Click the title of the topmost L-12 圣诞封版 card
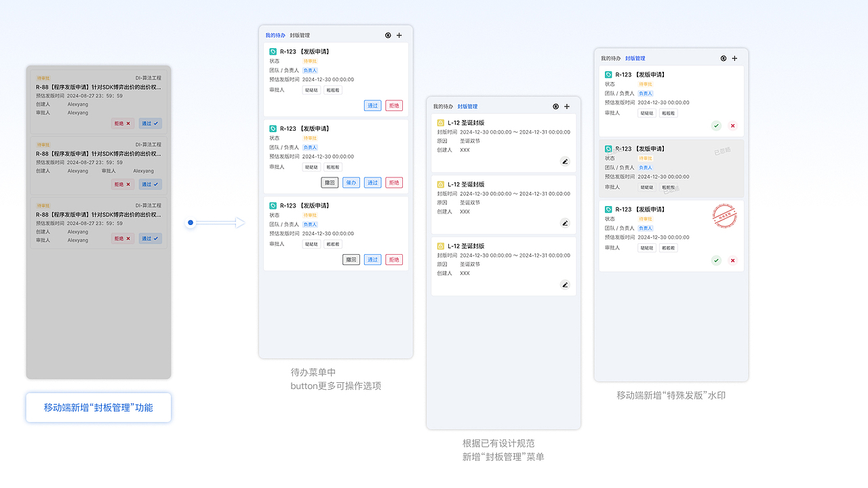Screen dimensions: 868x488 (x=466, y=123)
